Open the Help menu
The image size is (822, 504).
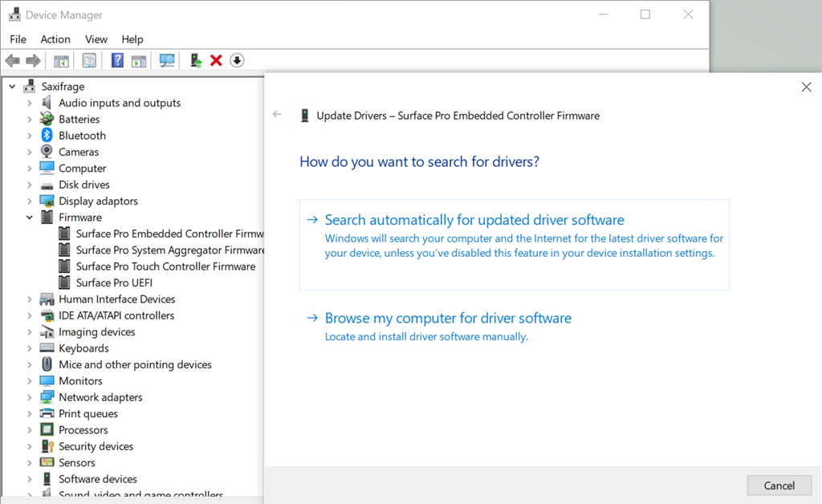pos(132,39)
